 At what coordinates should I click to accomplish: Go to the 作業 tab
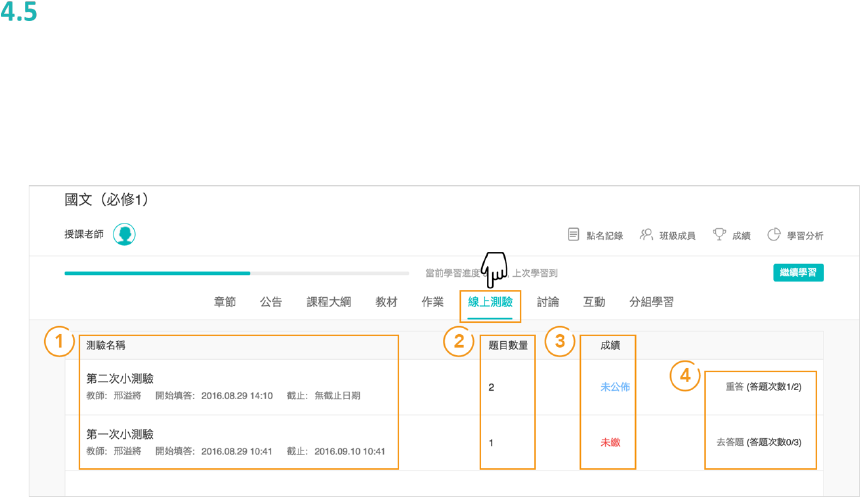tap(432, 302)
